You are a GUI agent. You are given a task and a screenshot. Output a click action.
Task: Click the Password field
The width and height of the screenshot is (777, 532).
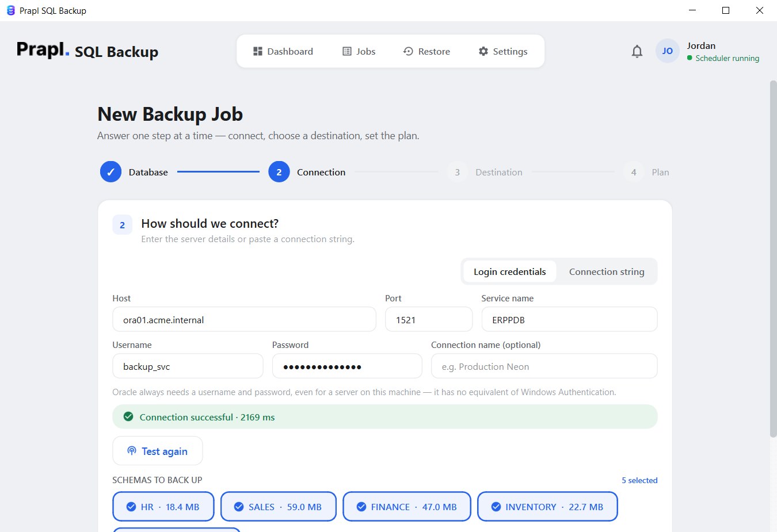coord(347,366)
